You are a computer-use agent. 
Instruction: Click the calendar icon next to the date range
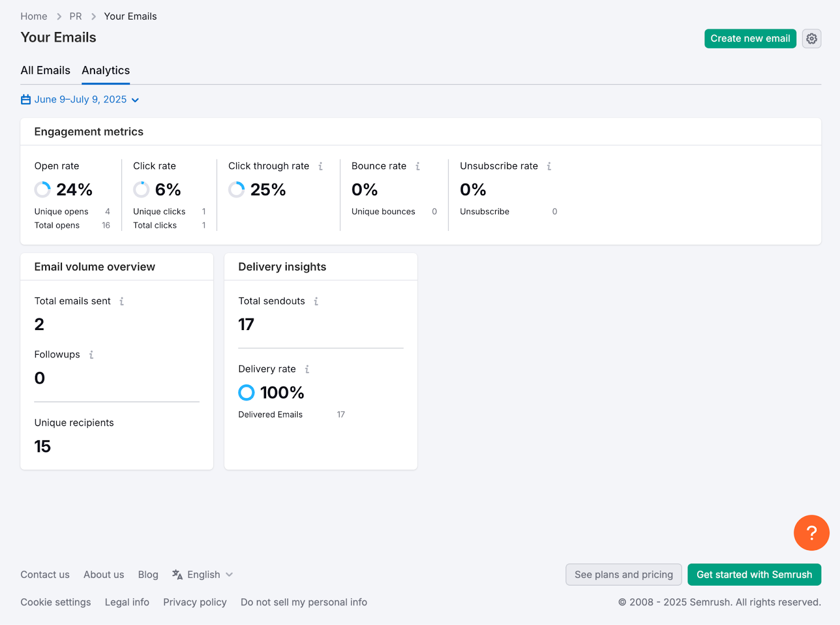point(25,99)
